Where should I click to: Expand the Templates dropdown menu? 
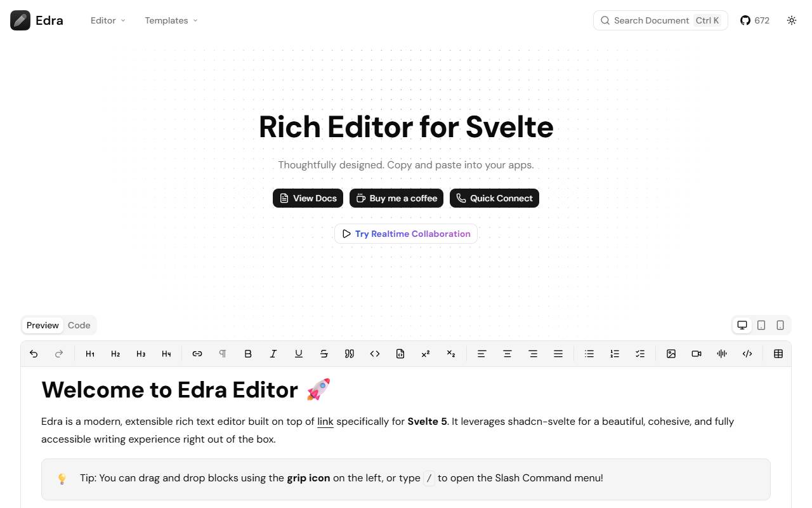point(171,20)
